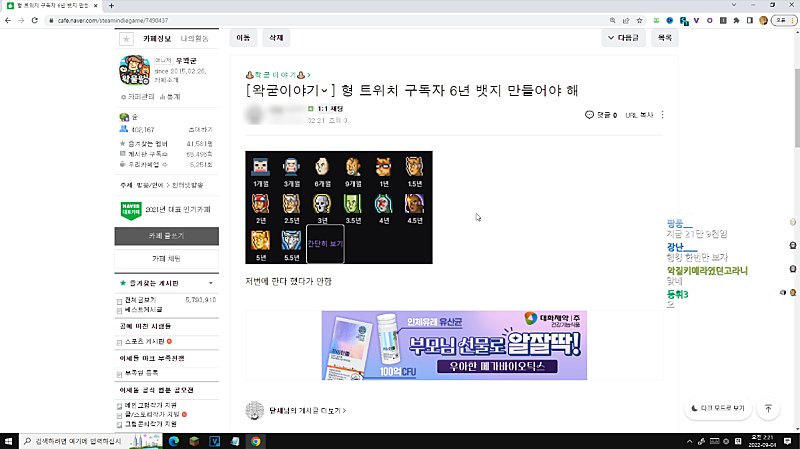Switch to the 나의활동 tab
Screen dimensions: 800x449
194,39
